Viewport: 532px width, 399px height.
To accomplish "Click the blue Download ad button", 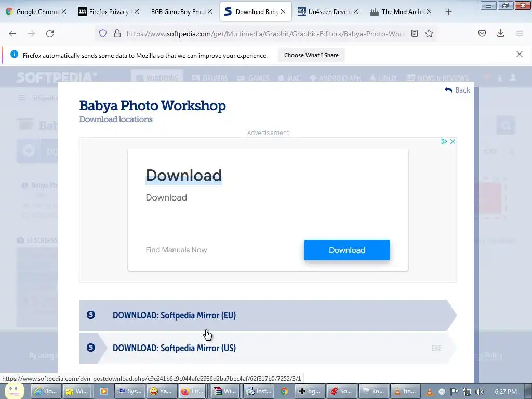I will 347,250.
